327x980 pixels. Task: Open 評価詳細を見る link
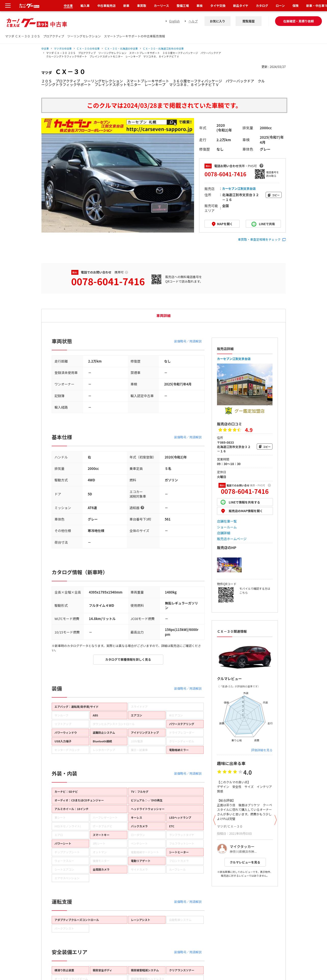262,750
